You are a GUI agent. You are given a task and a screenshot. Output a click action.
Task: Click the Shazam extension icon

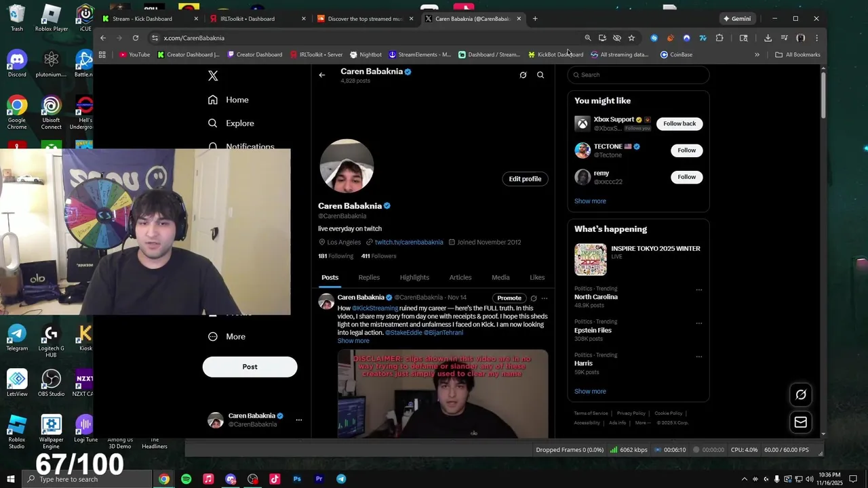(x=654, y=38)
